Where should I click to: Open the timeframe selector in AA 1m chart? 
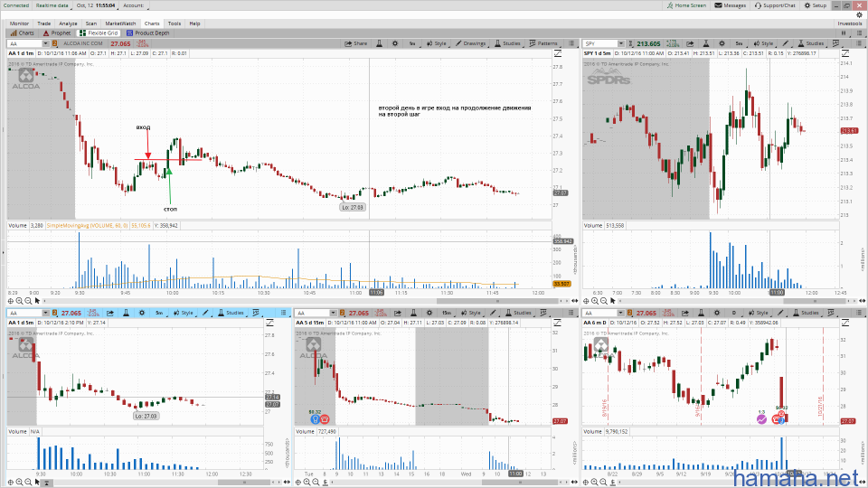point(412,43)
